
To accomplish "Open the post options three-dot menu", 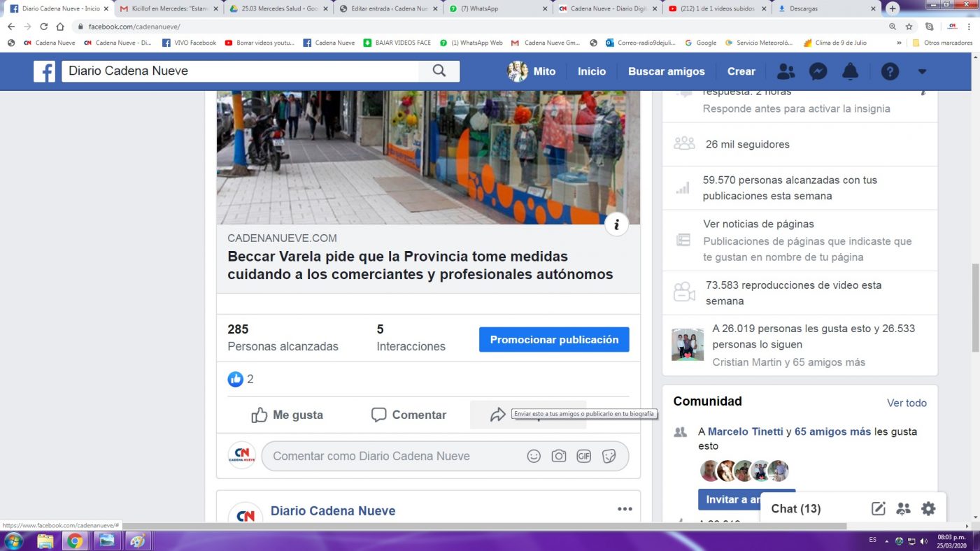I will click(x=625, y=509).
